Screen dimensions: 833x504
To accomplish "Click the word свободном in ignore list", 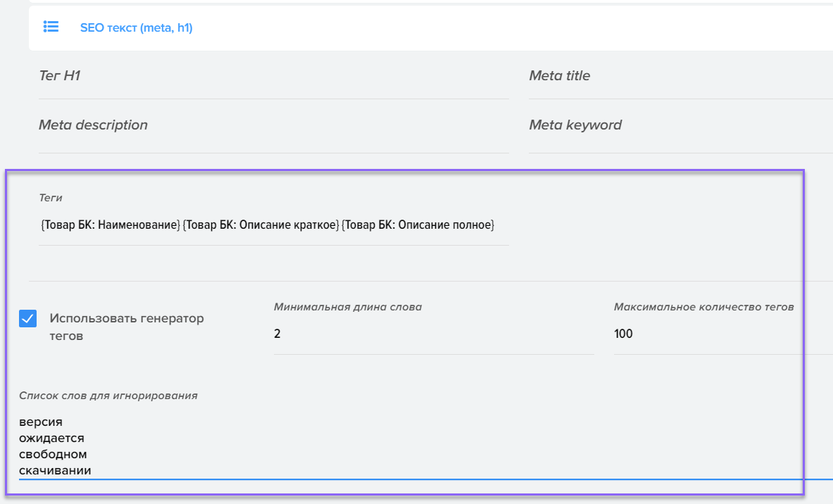I will coord(53,455).
